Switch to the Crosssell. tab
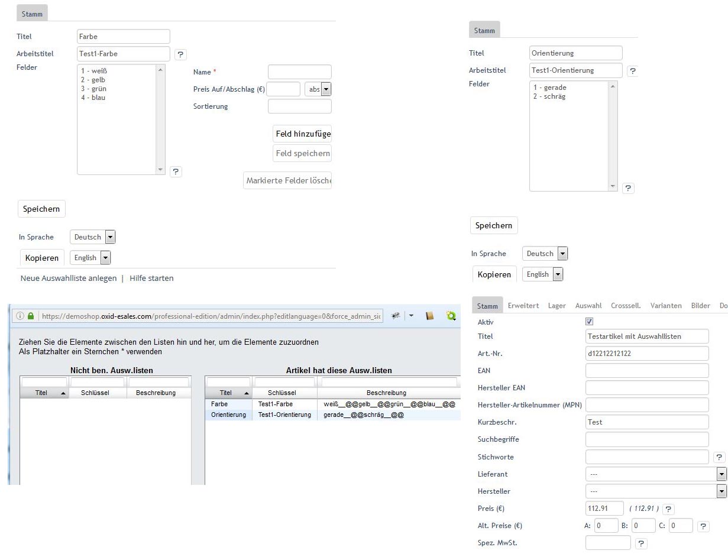The width and height of the screenshot is (728, 560). coord(626,306)
